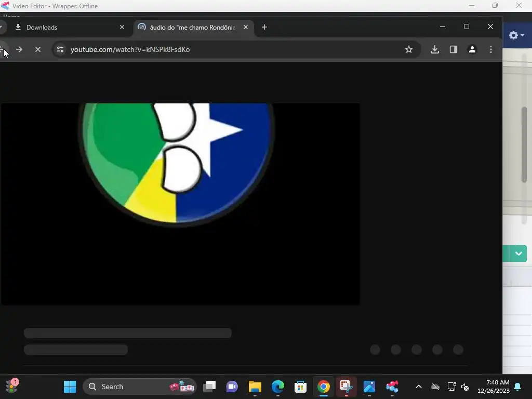This screenshot has height=399, width=532.
Task: Switch to the áudio do "me chamo Rondônia tab
Action: click(193, 27)
